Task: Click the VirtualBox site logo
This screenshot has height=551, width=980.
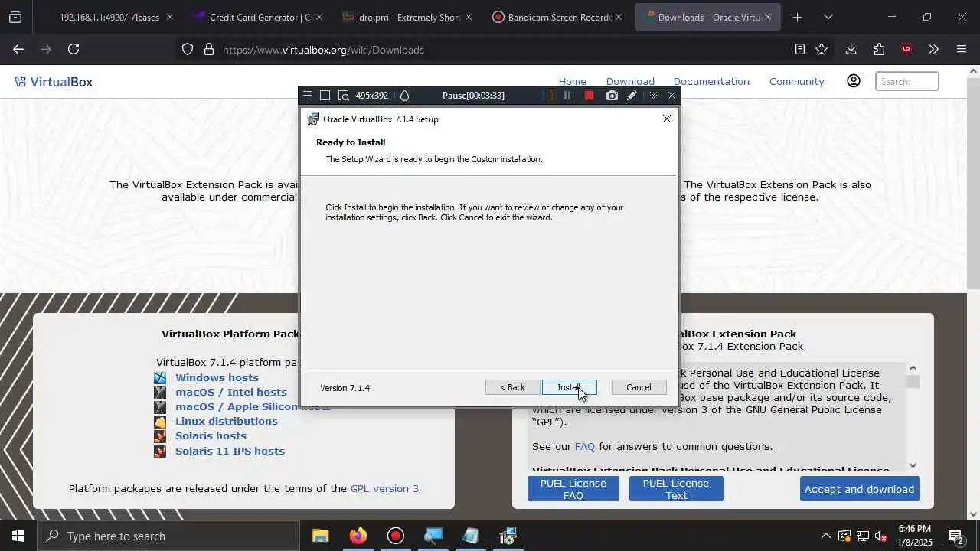Action: pos(54,82)
